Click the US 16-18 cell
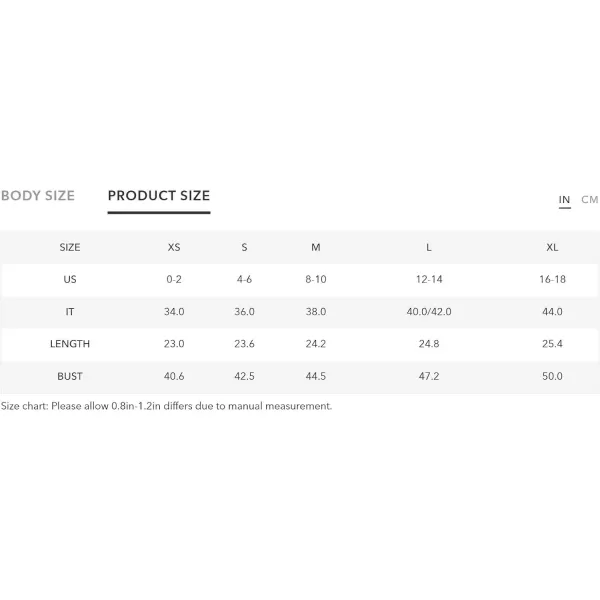The width and height of the screenshot is (600, 600). coord(552,279)
